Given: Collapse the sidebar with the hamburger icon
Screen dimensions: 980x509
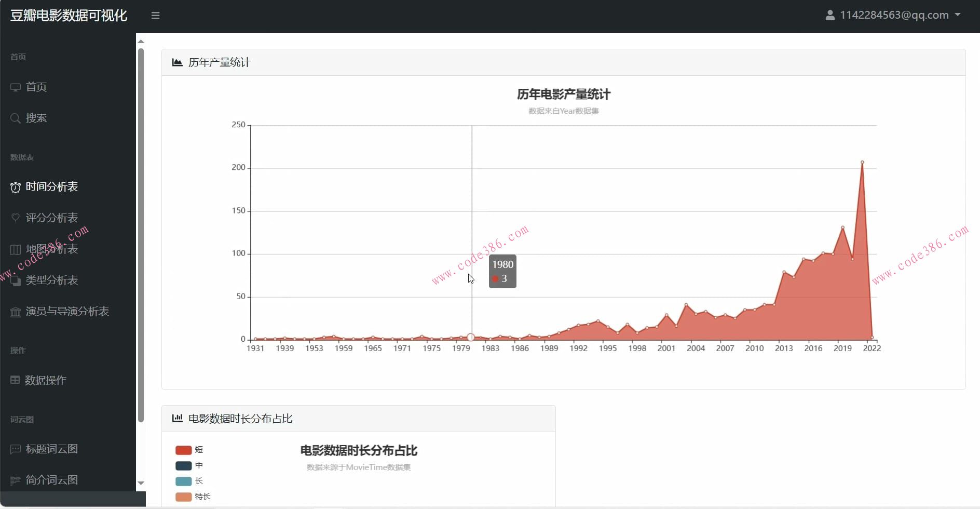Looking at the screenshot, I should tap(155, 15).
